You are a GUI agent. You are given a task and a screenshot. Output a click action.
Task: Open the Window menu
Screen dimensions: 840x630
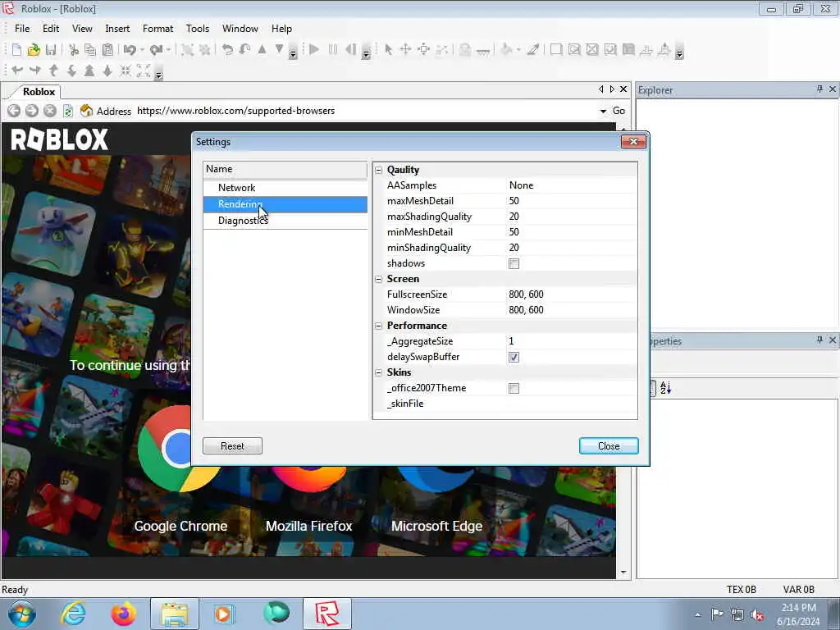click(240, 29)
